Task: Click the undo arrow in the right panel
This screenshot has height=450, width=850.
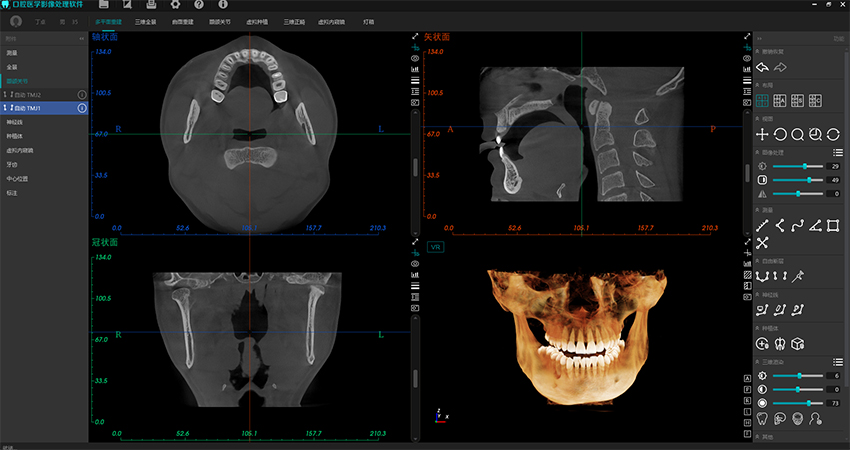Action: pyautogui.click(x=762, y=67)
